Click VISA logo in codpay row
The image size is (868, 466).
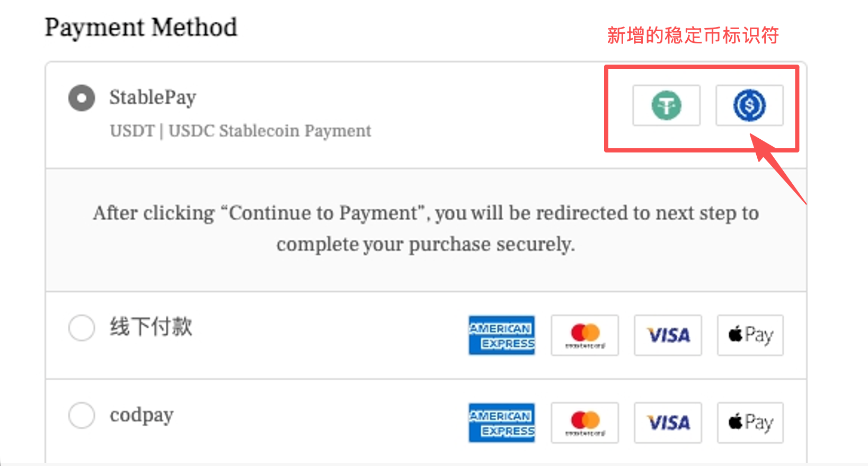coord(668,423)
